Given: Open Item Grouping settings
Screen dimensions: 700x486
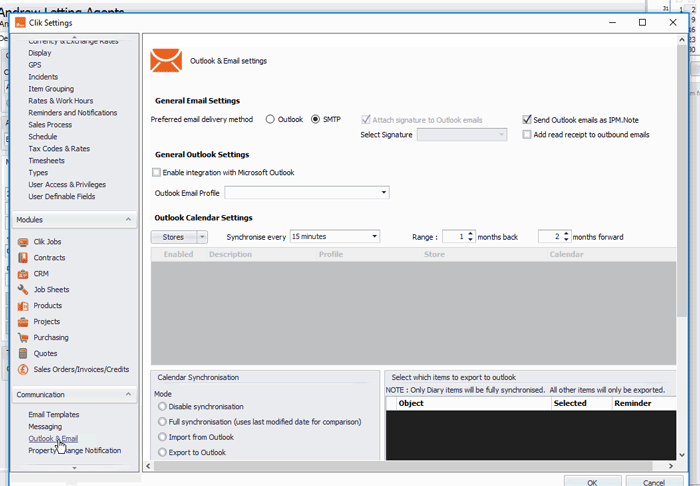Looking at the screenshot, I should point(51,89).
